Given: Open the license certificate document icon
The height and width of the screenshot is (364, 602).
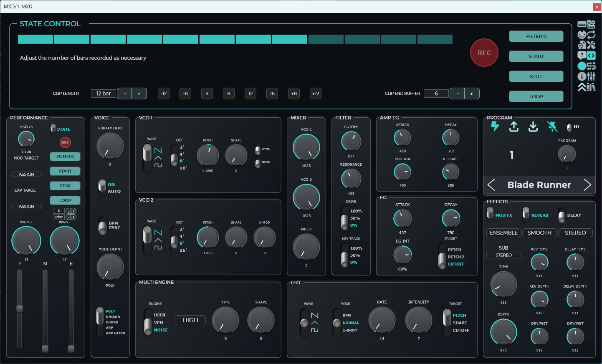Looking at the screenshot, I should (582, 45).
